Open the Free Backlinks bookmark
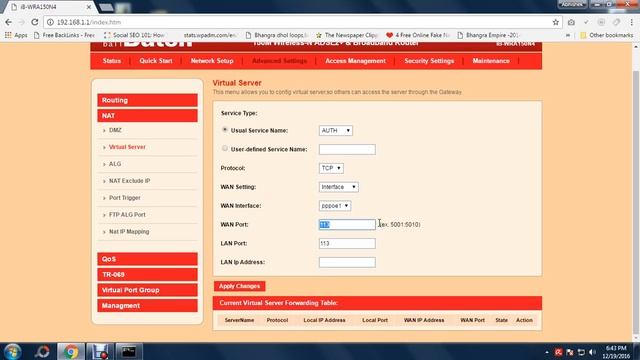Viewport: 640px width, 360px height. [64, 35]
